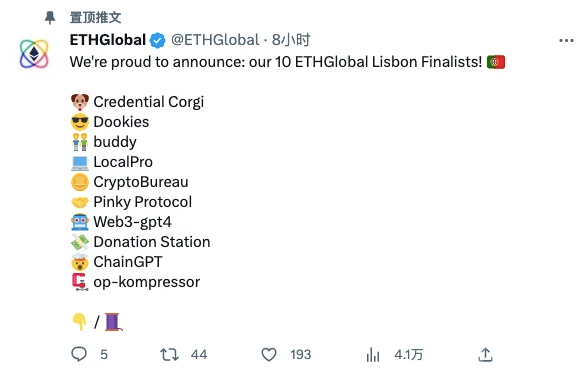Open the ETHGlobal display name link

(108, 40)
